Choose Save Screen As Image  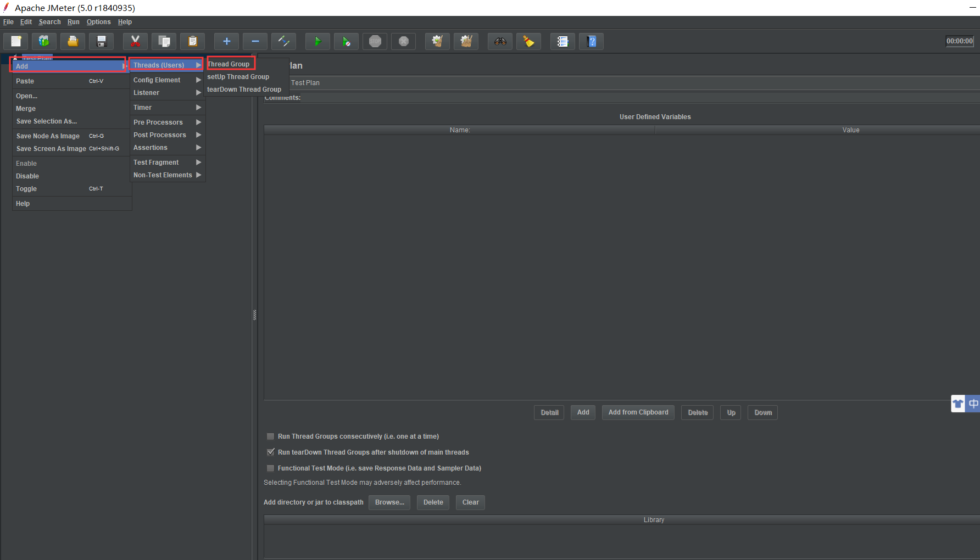point(71,149)
